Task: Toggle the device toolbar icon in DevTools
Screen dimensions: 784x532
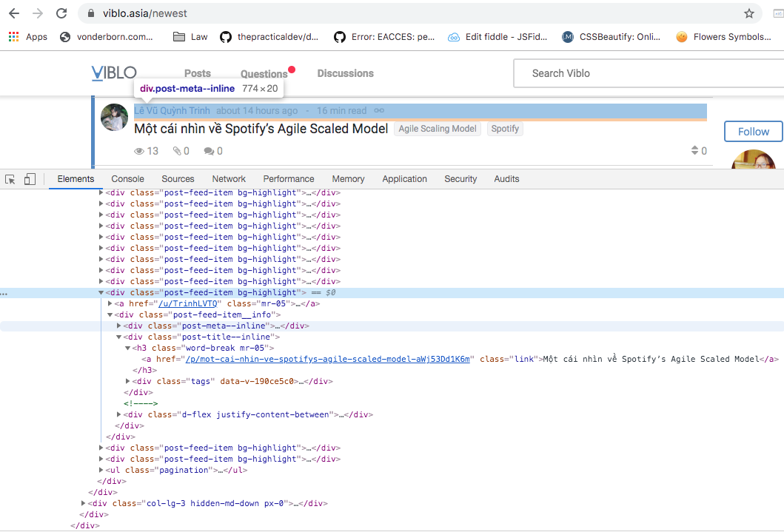Action: (x=30, y=179)
